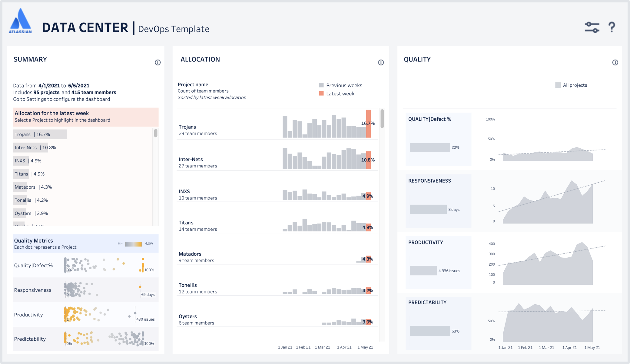
Task: Click the summary list scrollbar thumb
Action: point(156,133)
